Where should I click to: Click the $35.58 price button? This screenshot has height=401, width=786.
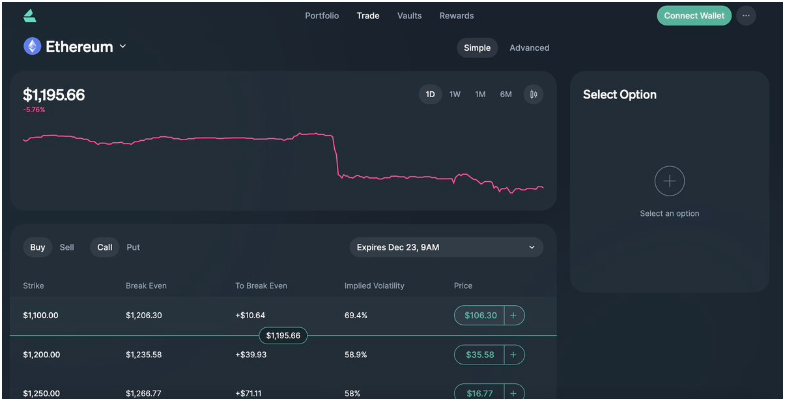[480, 354]
